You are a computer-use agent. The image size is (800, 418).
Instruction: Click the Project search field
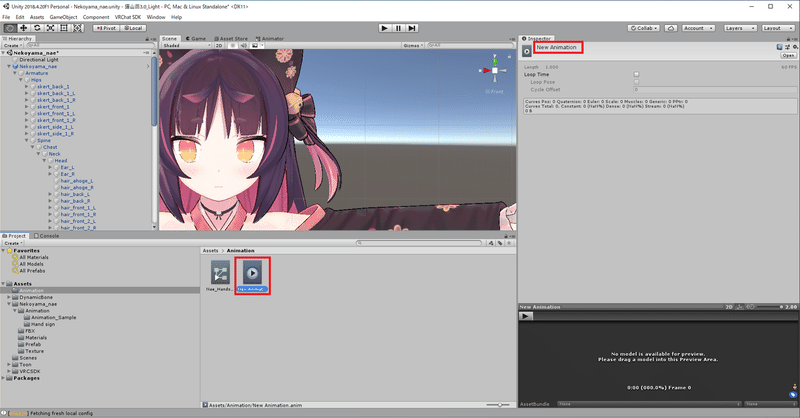tap(419, 243)
